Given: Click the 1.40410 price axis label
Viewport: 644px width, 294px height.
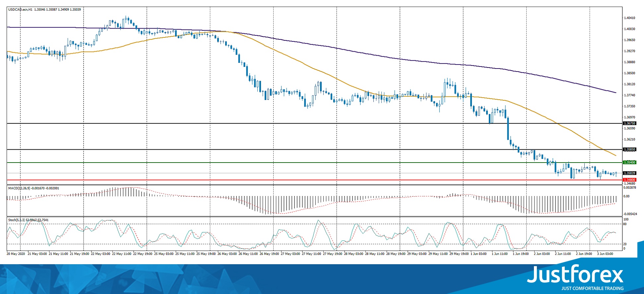Looking at the screenshot, I should tap(629, 18).
